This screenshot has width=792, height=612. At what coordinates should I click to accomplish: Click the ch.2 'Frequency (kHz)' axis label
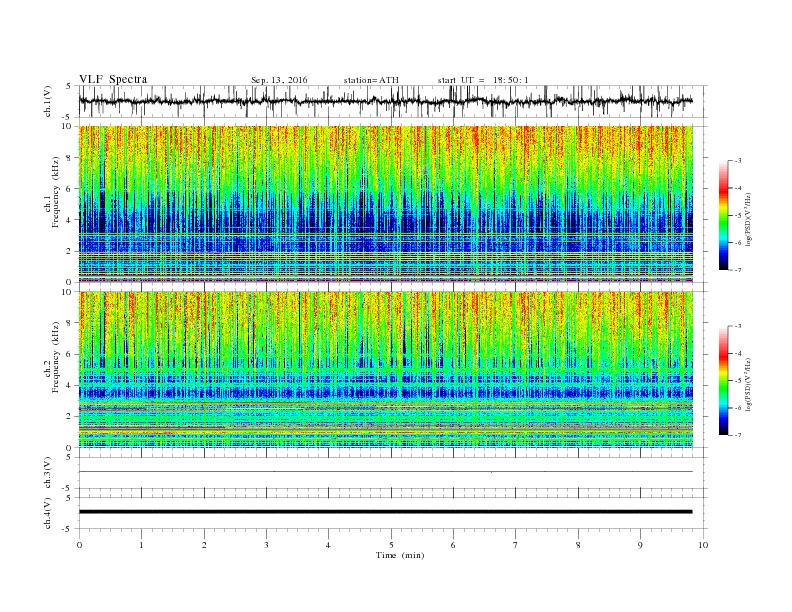click(56, 356)
